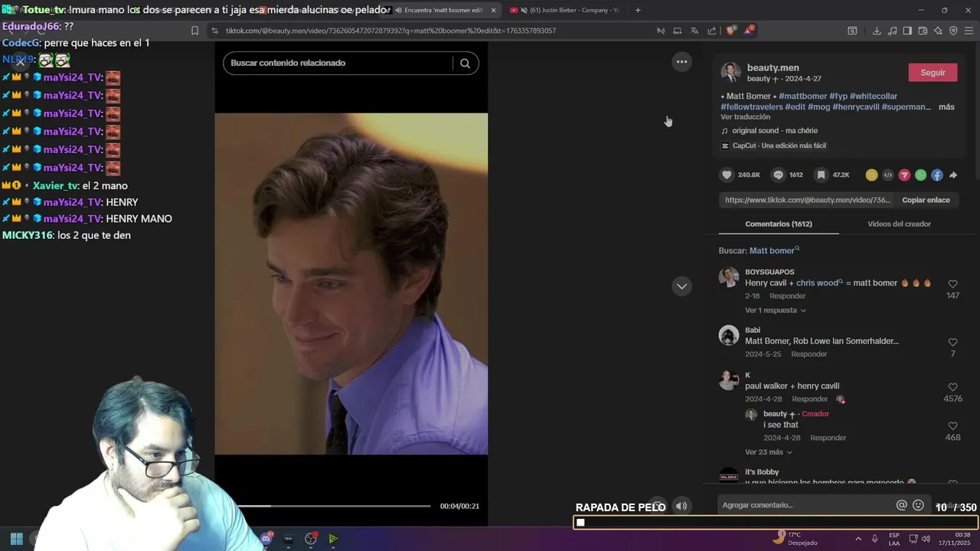The image size is (980, 551).
Task: Like the creator's 'i see that' reply
Action: point(952,426)
